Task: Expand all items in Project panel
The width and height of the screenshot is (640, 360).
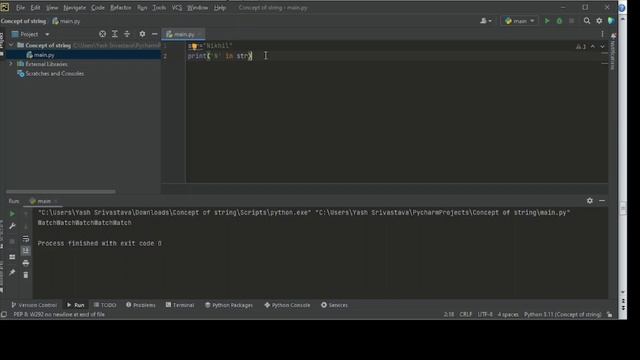Action: (115, 34)
